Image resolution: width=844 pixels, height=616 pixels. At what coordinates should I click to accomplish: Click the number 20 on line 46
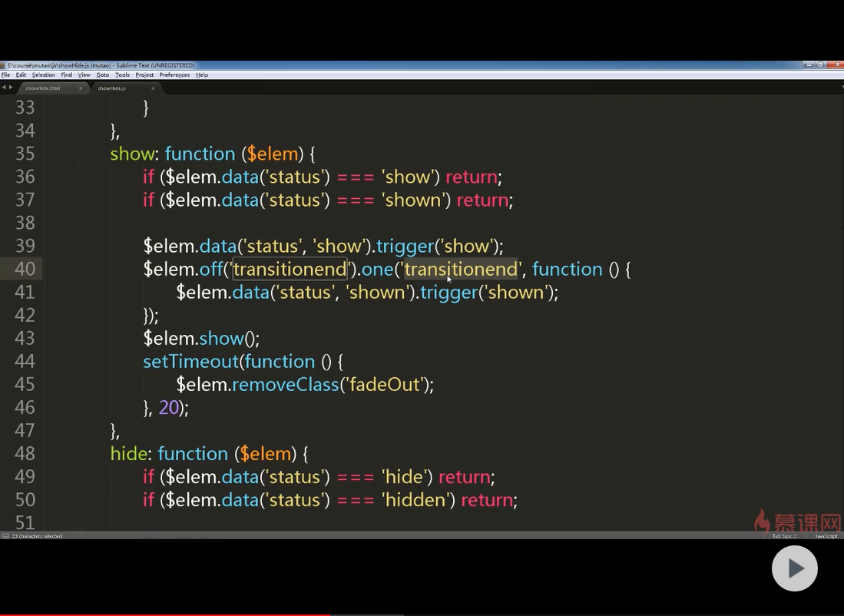tap(169, 408)
